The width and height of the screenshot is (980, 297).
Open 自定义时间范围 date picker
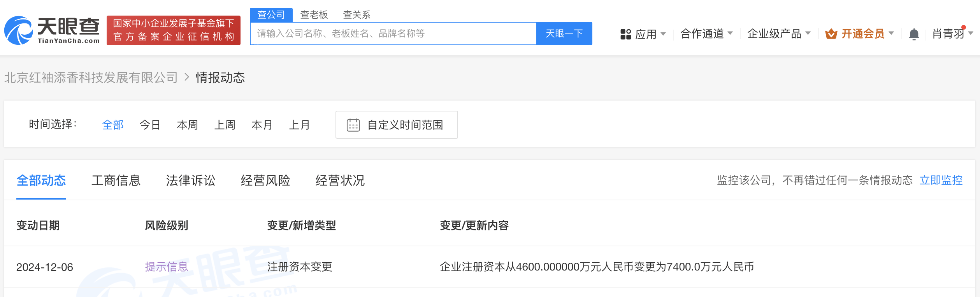[x=397, y=125]
